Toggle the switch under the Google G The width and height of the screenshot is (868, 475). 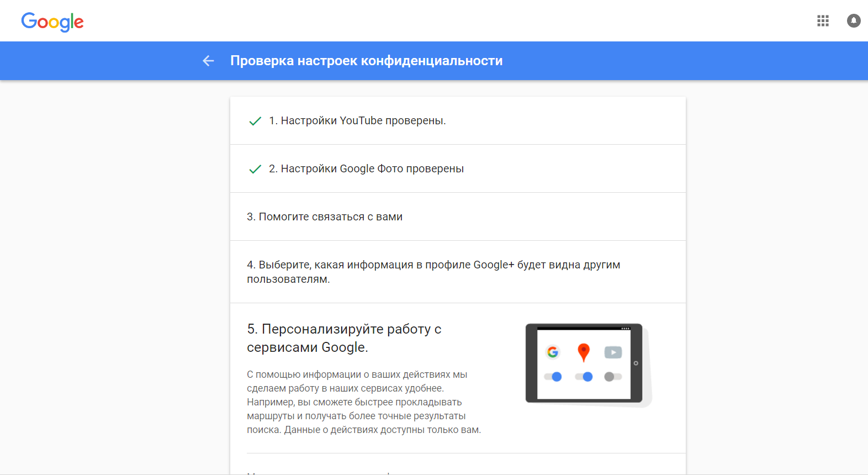point(553,377)
